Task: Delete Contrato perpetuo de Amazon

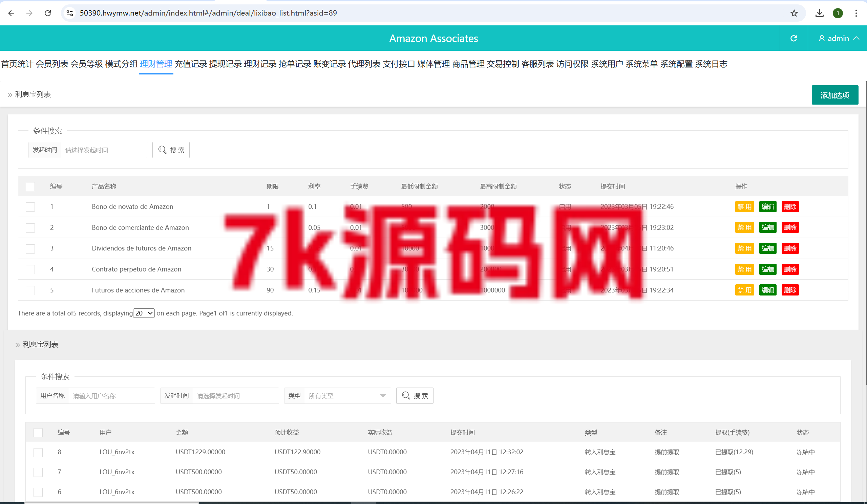Action: 790,269
